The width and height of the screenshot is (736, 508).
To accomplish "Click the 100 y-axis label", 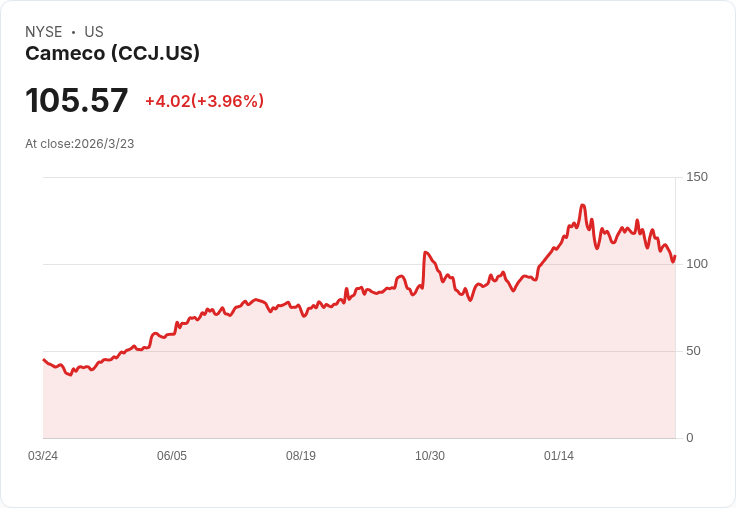I will [697, 264].
